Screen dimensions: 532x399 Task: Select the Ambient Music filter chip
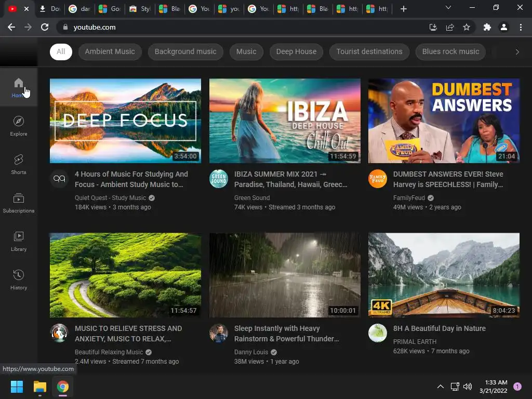click(110, 51)
